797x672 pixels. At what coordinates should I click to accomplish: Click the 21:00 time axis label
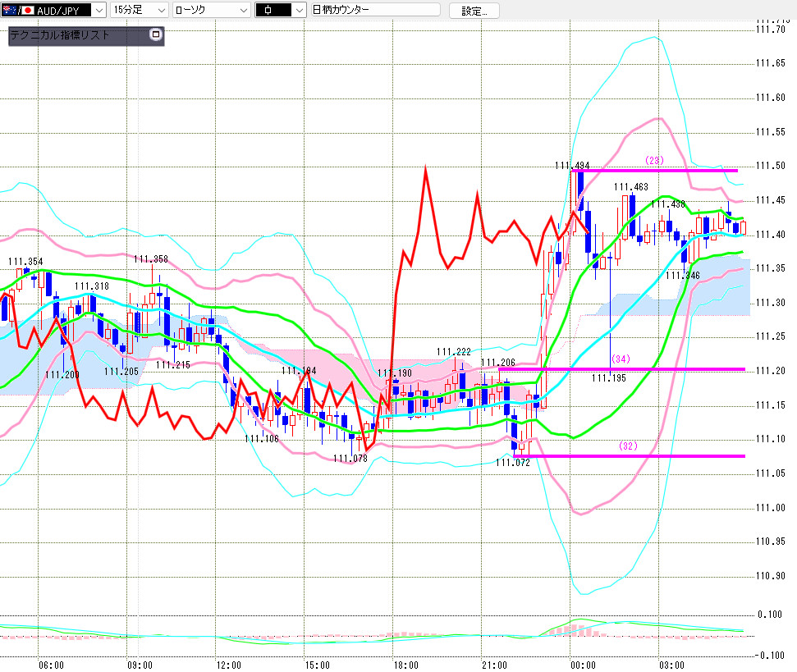tap(495, 665)
